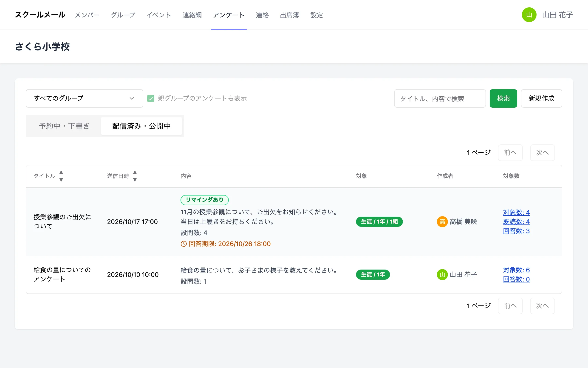
Task: Click 2026/10/17 17:00 date cell
Action: (x=133, y=222)
